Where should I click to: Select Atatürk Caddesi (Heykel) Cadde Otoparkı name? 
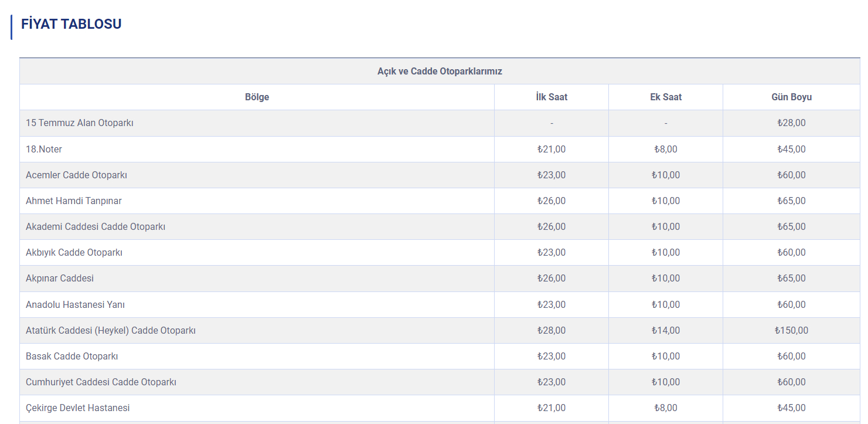(111, 330)
